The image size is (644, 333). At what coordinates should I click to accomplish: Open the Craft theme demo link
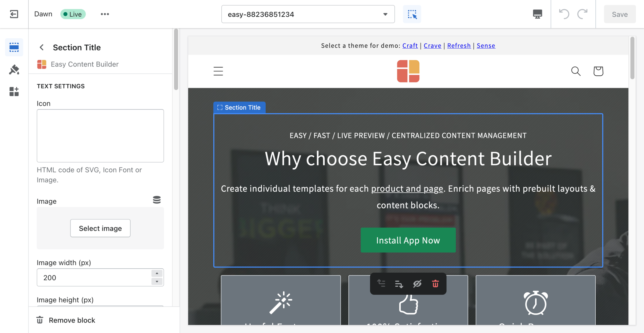click(x=410, y=46)
